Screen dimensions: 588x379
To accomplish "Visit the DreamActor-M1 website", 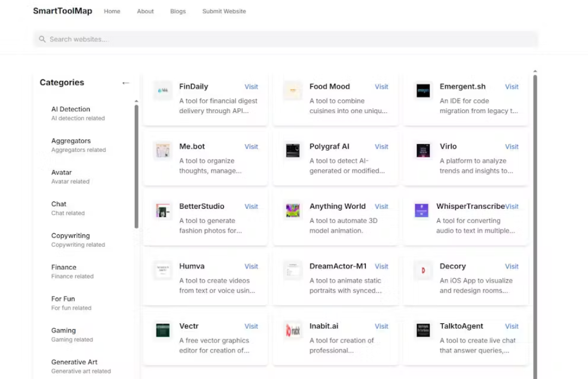I will 382,267.
